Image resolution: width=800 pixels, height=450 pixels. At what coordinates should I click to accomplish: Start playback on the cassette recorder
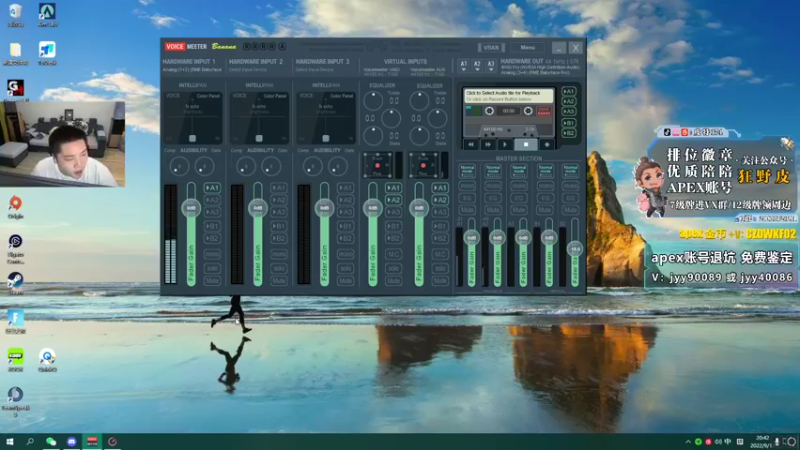(505, 144)
